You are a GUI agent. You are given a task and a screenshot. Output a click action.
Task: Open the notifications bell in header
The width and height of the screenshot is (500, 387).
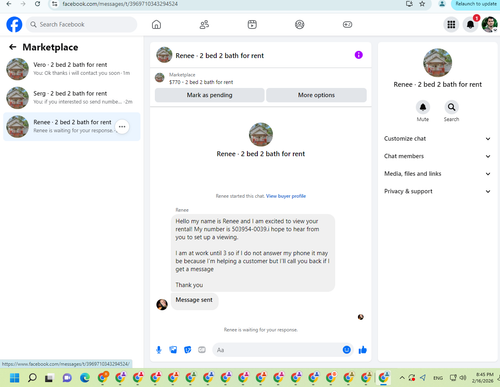(x=470, y=24)
